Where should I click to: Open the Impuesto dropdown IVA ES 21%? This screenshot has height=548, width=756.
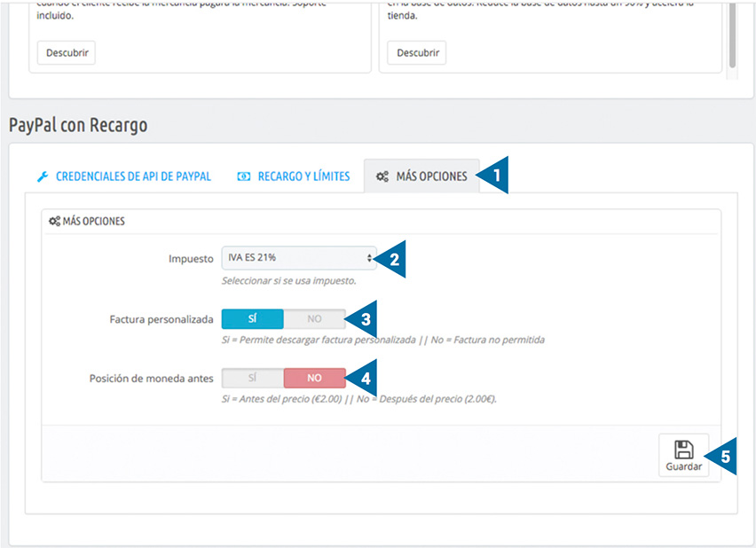pyautogui.click(x=299, y=258)
